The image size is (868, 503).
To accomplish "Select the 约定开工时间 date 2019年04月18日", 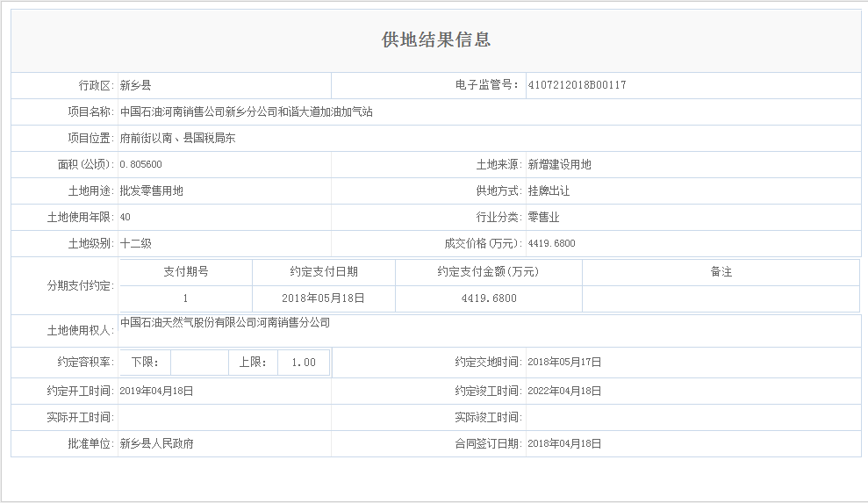I will pos(156,392).
